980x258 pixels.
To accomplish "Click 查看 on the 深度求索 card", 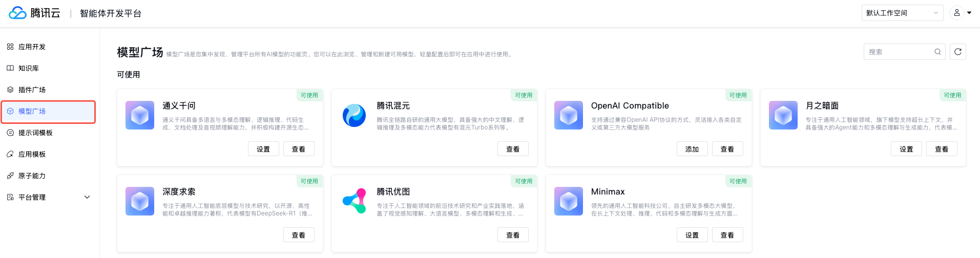I will (299, 235).
